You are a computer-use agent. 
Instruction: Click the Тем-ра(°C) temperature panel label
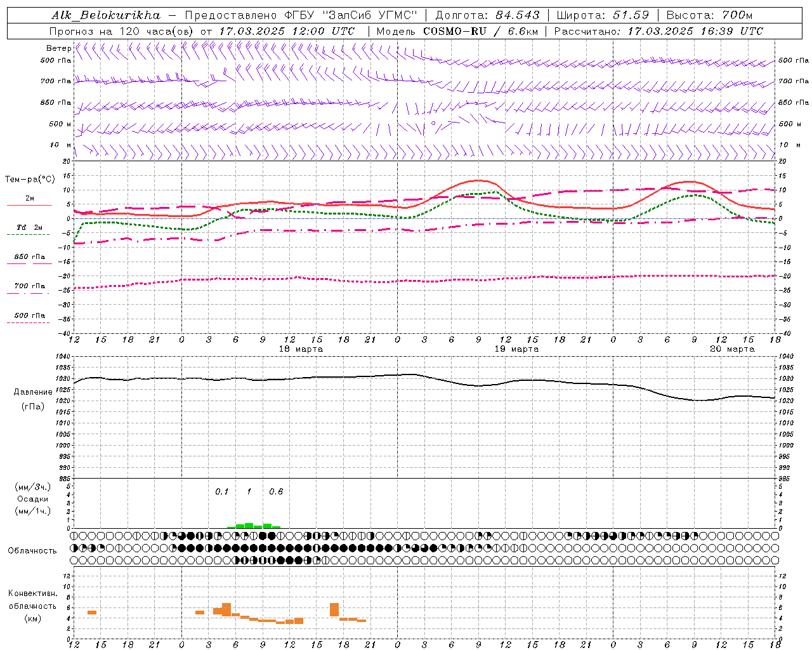click(30, 180)
